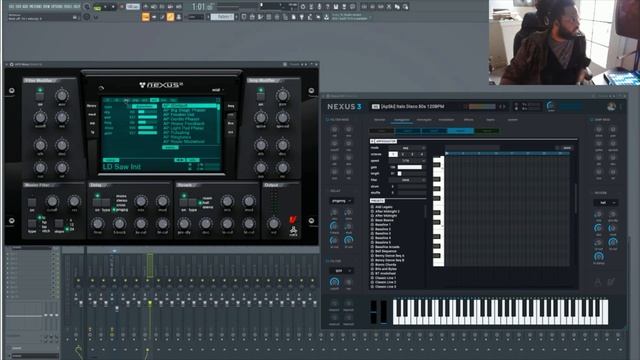Viewport: 640px width, 360px height.
Task: Open the sys page in Nexus 2
Action: coord(231,132)
